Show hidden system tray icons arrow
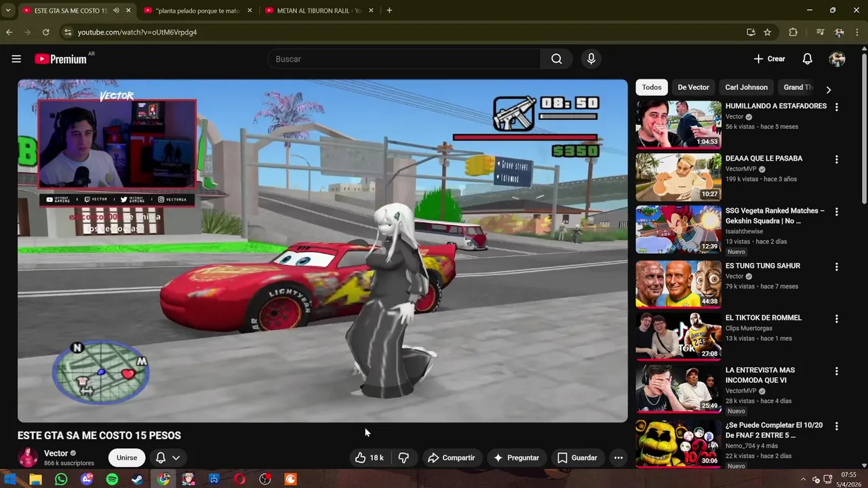This screenshot has width=868, height=488. tap(804, 480)
